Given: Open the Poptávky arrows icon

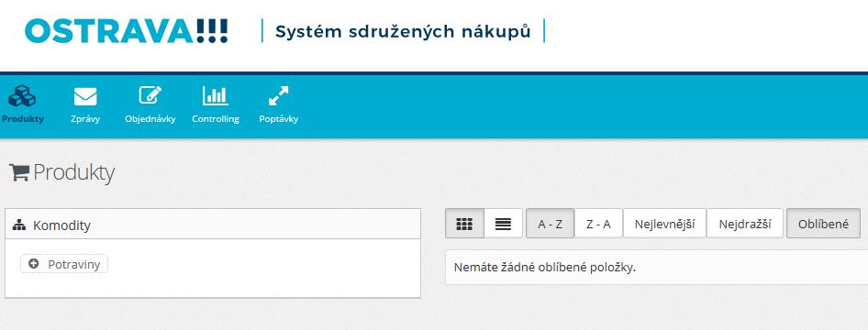Looking at the screenshot, I should [278, 96].
